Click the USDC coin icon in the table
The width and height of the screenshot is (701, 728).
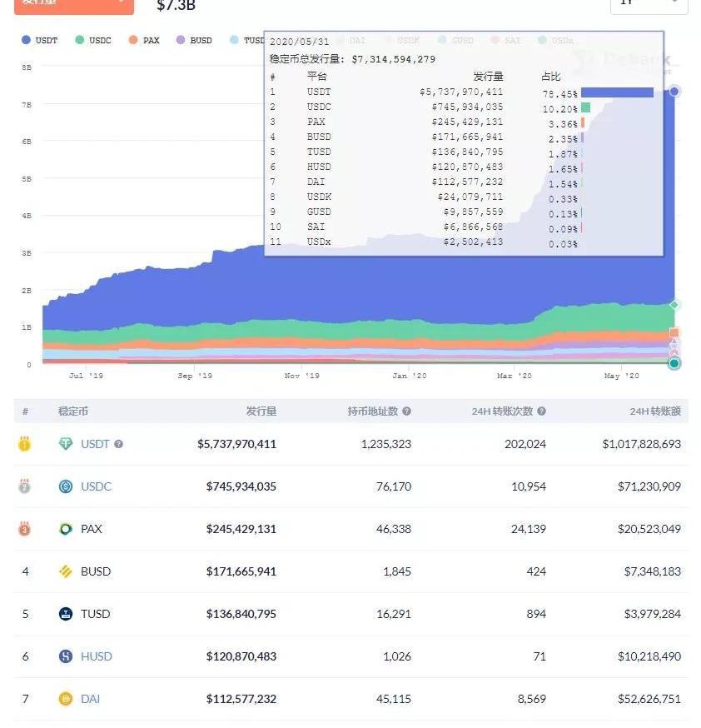[66, 486]
